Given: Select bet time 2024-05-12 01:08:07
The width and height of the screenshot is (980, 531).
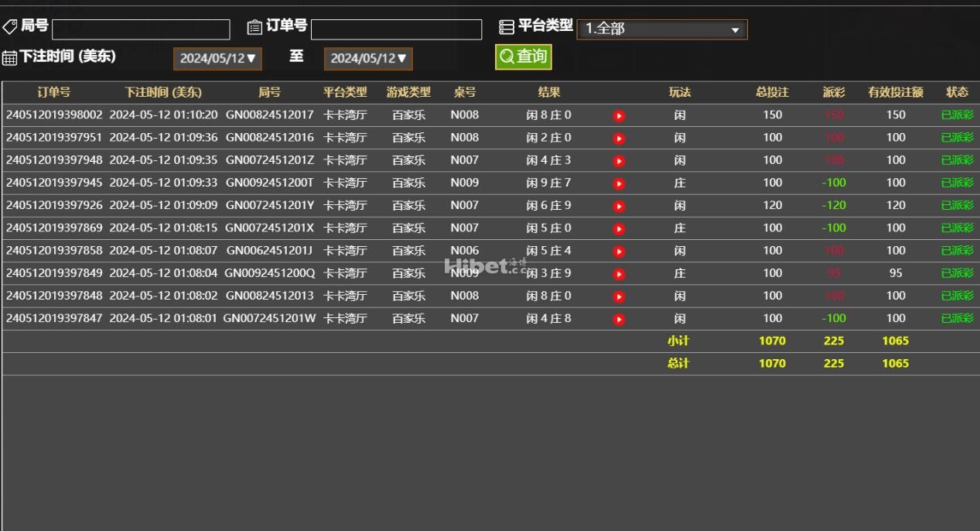Looking at the screenshot, I should click(x=163, y=250).
